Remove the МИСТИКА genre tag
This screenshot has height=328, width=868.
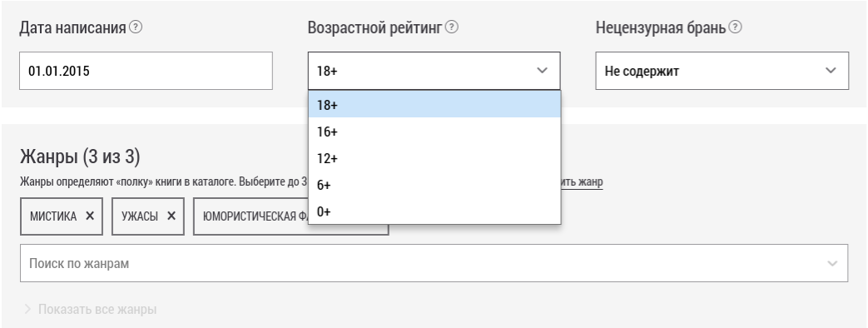(x=90, y=216)
